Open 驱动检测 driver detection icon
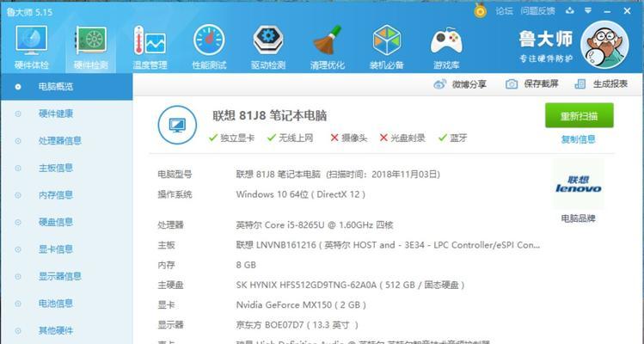The image size is (644, 344). click(268, 46)
